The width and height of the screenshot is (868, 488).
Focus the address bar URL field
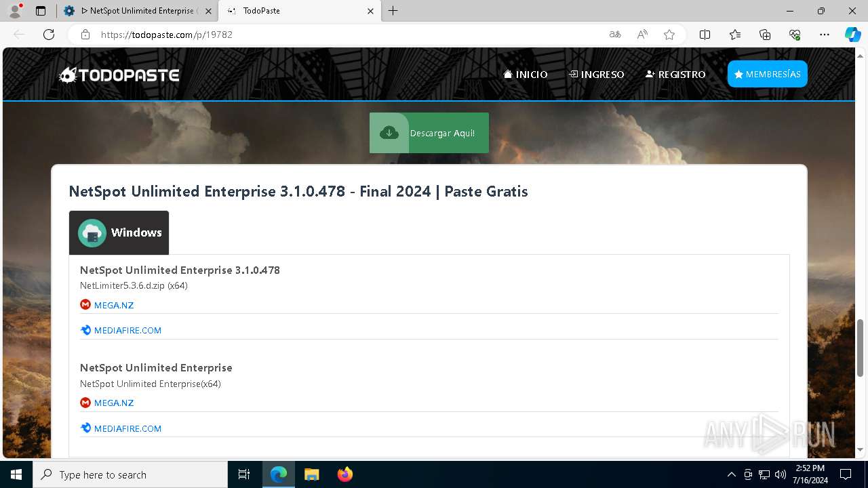pos(346,35)
